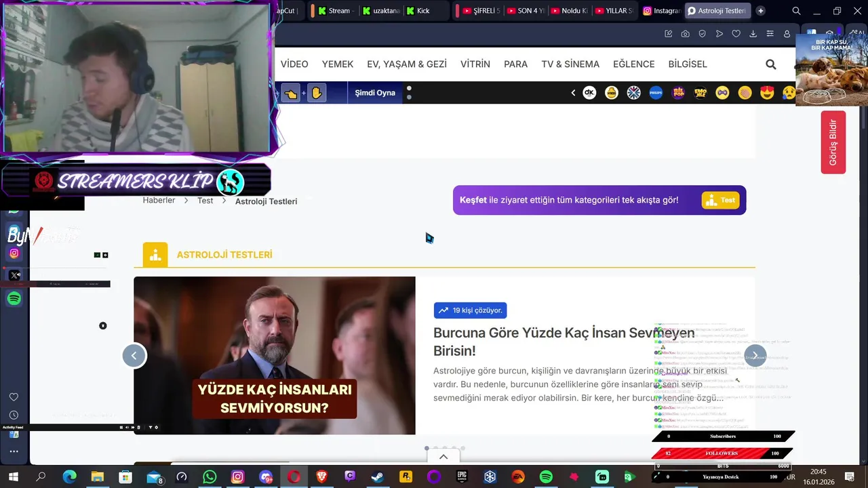Click the Windows Start button
The height and width of the screenshot is (488, 868).
[13, 477]
